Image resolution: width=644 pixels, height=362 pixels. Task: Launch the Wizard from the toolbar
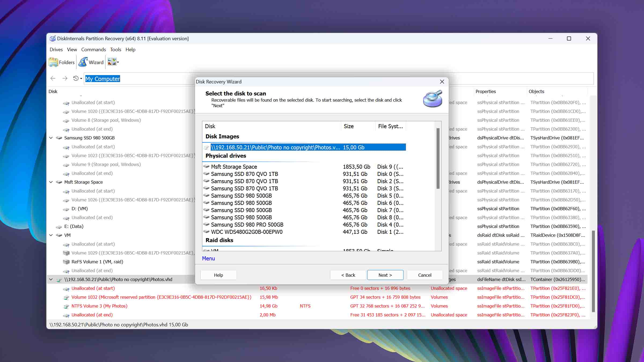click(91, 62)
